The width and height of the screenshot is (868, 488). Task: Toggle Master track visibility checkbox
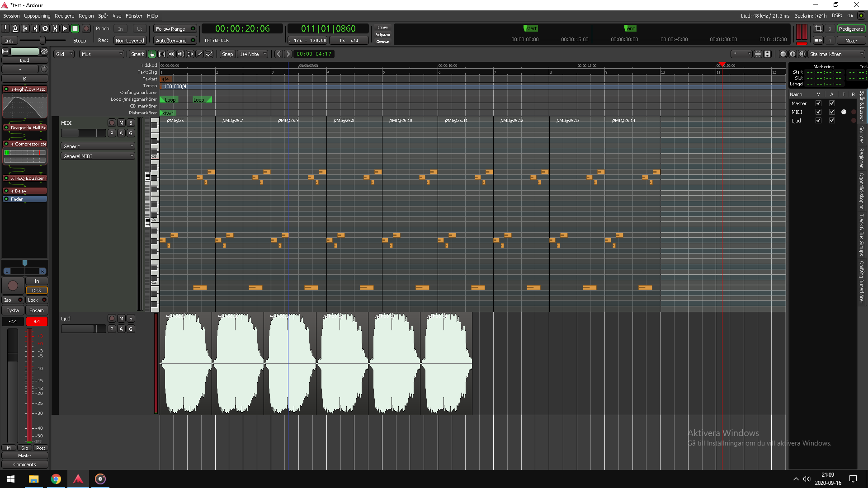(x=818, y=103)
